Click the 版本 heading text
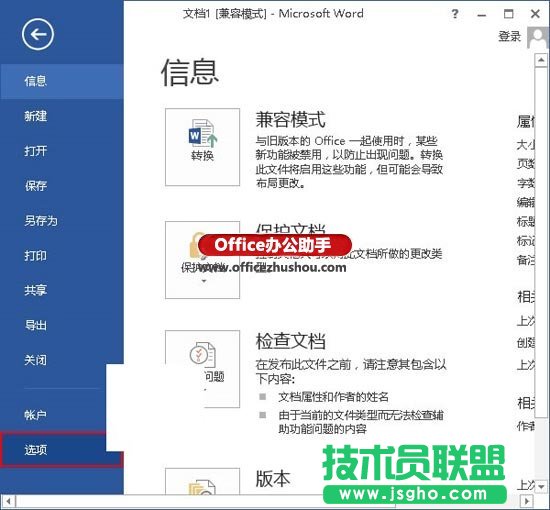 [273, 478]
